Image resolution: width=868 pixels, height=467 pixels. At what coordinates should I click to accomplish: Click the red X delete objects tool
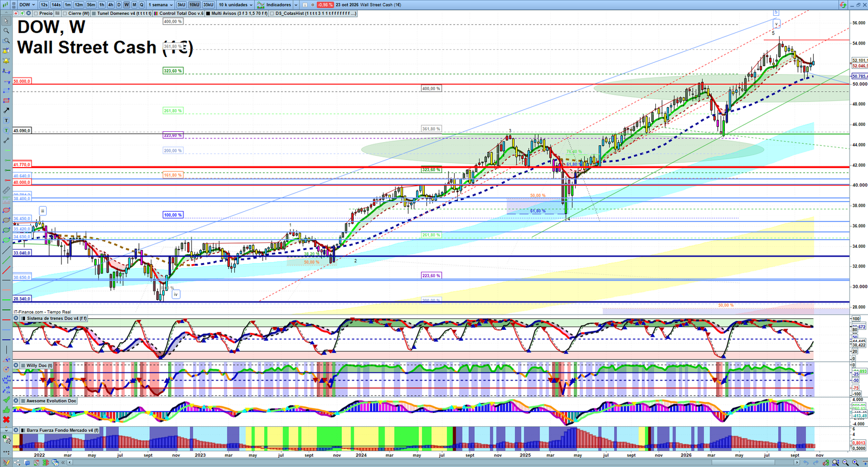[7, 420]
